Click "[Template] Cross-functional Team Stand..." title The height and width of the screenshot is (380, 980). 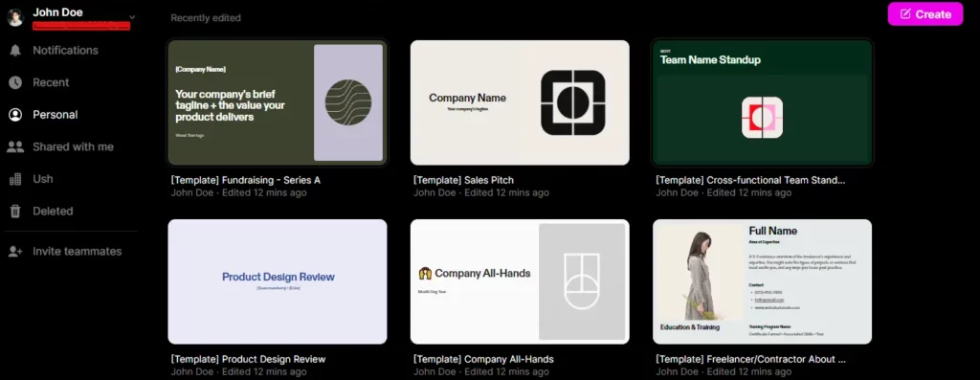pos(750,180)
